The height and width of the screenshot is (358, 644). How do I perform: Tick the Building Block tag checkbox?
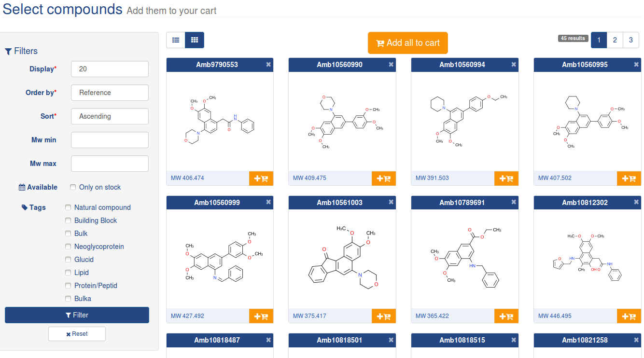[68, 220]
